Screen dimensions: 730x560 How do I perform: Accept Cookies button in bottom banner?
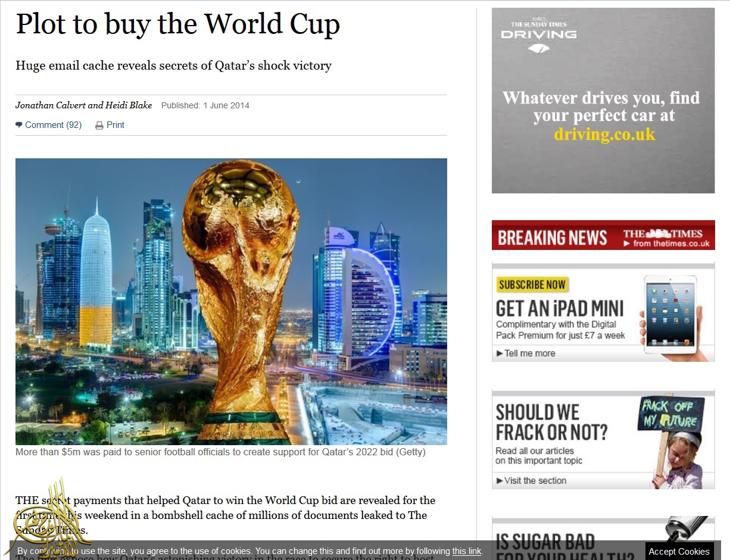[679, 552]
